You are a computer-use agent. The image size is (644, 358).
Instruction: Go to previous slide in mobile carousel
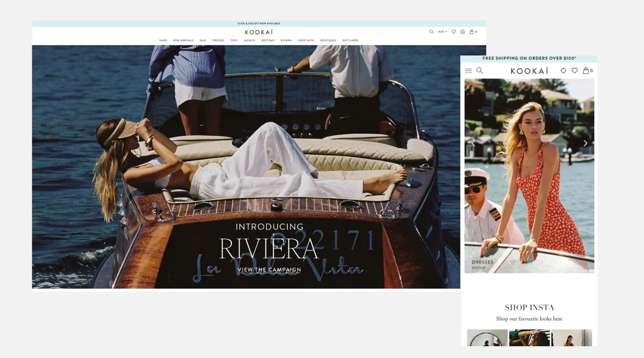[473, 144]
